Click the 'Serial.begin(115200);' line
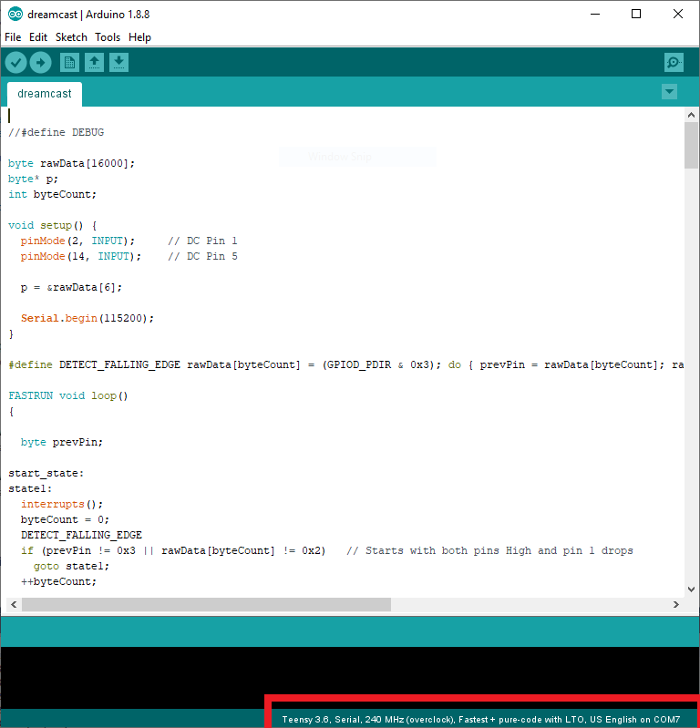Image resolution: width=700 pixels, height=728 pixels. 87,318
